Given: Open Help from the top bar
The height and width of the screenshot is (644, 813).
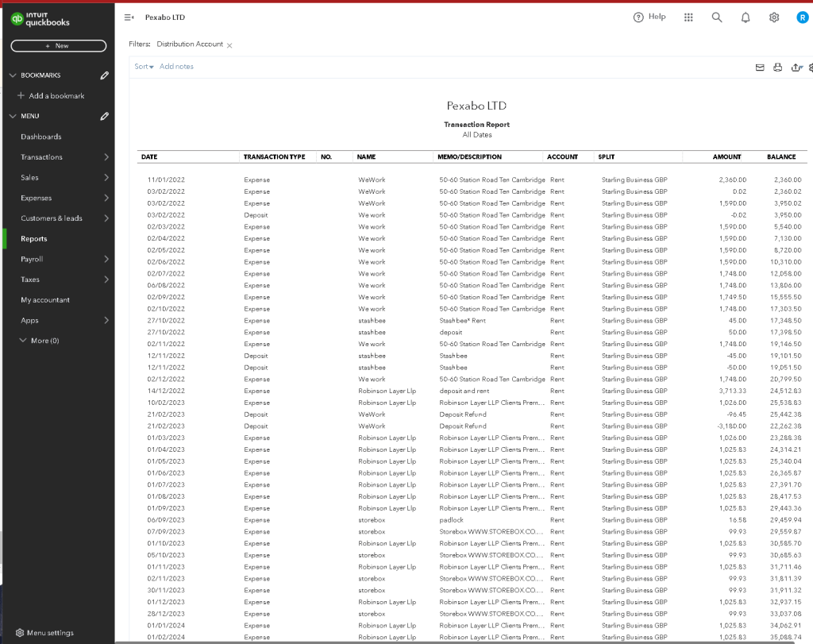Looking at the screenshot, I should (649, 17).
